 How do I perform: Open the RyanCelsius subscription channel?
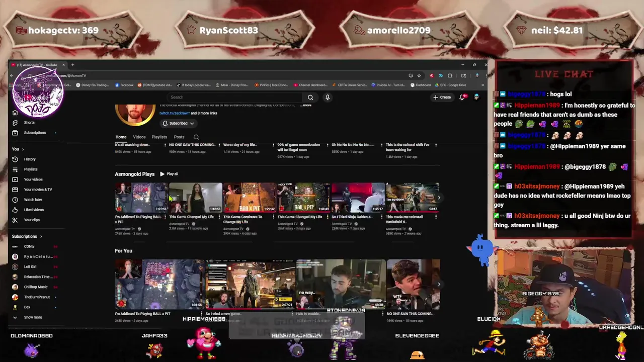click(x=38, y=256)
